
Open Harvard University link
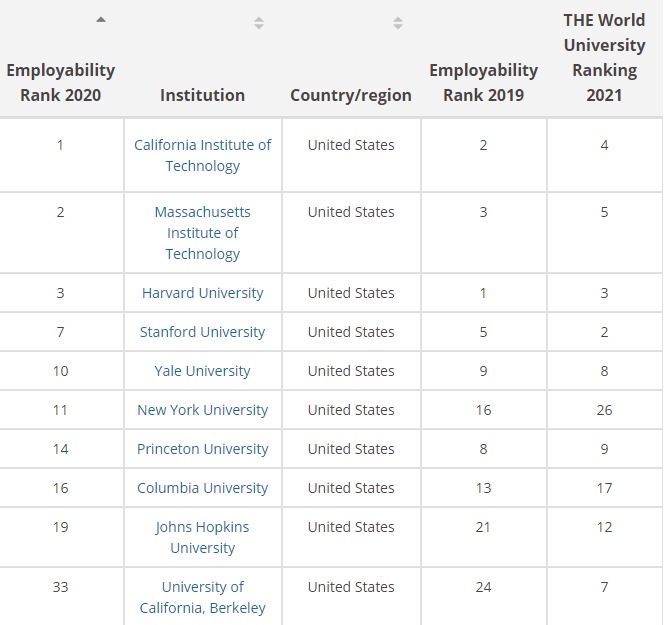pyautogui.click(x=202, y=293)
